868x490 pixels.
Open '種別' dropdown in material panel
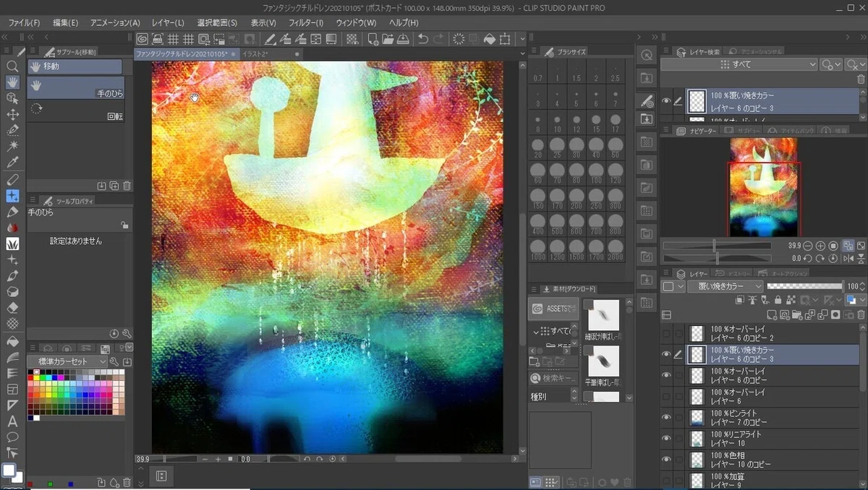(x=554, y=396)
